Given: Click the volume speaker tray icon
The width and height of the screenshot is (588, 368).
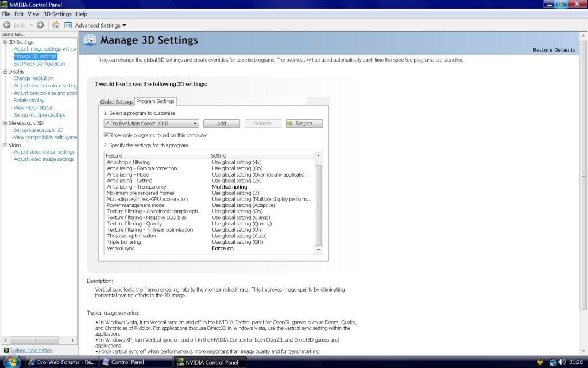Looking at the screenshot, I should point(562,362).
